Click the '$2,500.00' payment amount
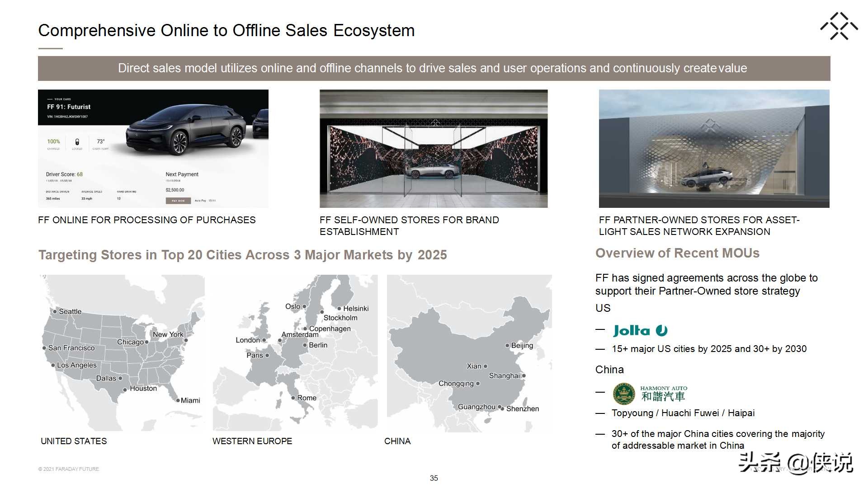This screenshot has height=488, width=868. pos(175,190)
